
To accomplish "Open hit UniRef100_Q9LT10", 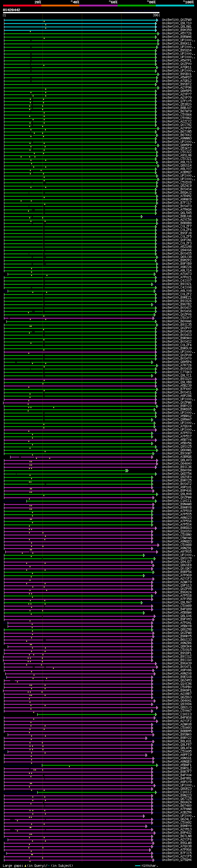I will pos(176,23).
